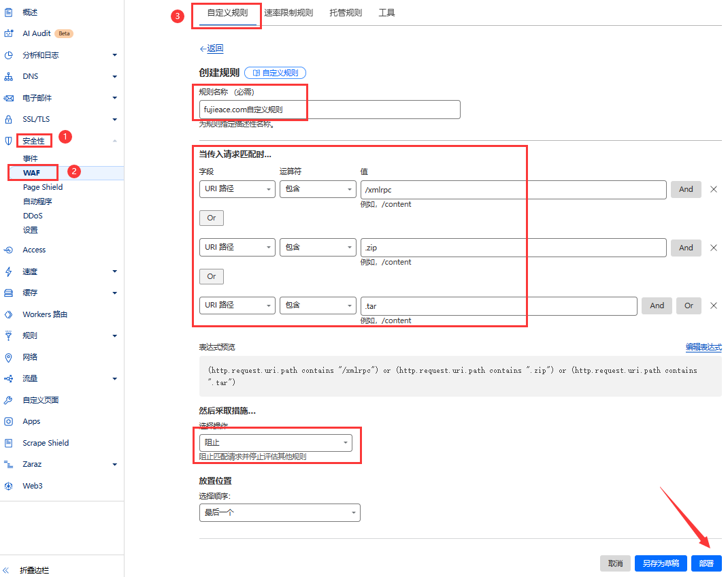
Task: Collapse the 安全性 sidebar section arrow
Action: coord(115,141)
